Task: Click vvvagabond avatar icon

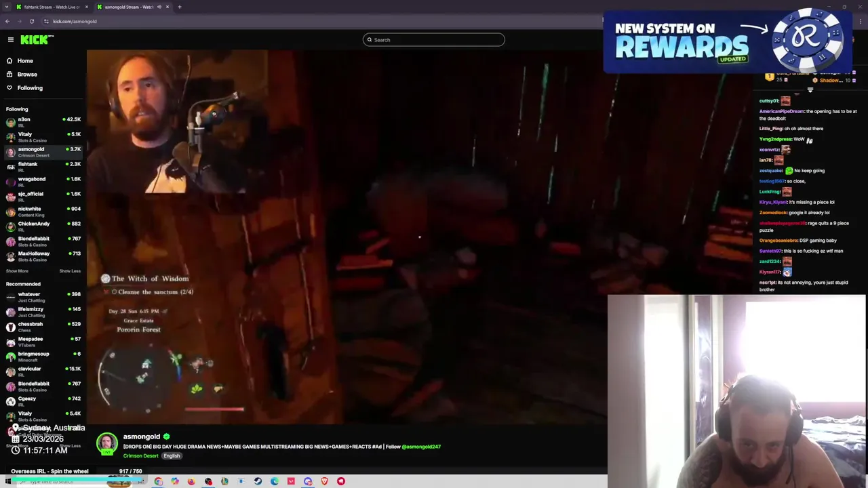Action: [x=11, y=182]
